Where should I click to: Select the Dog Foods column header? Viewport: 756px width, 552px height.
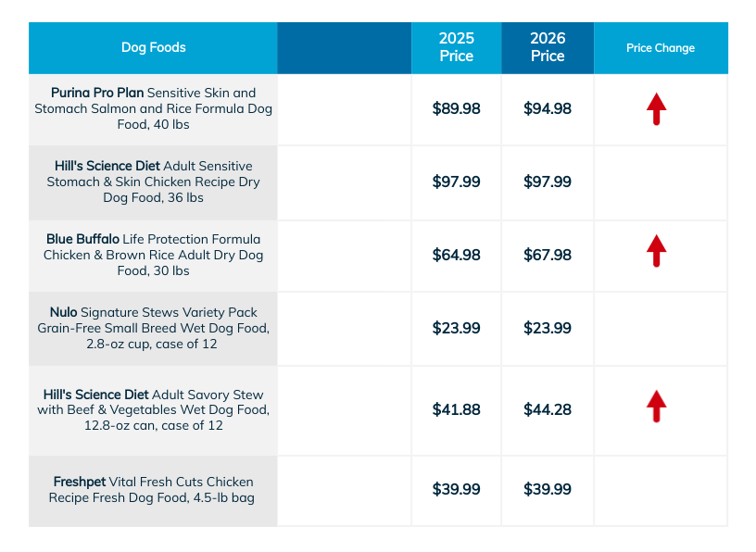point(154,47)
